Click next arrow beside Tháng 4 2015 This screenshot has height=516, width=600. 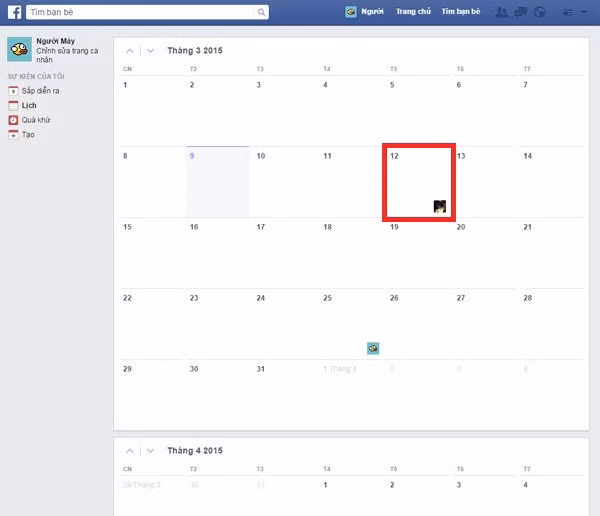click(x=150, y=451)
